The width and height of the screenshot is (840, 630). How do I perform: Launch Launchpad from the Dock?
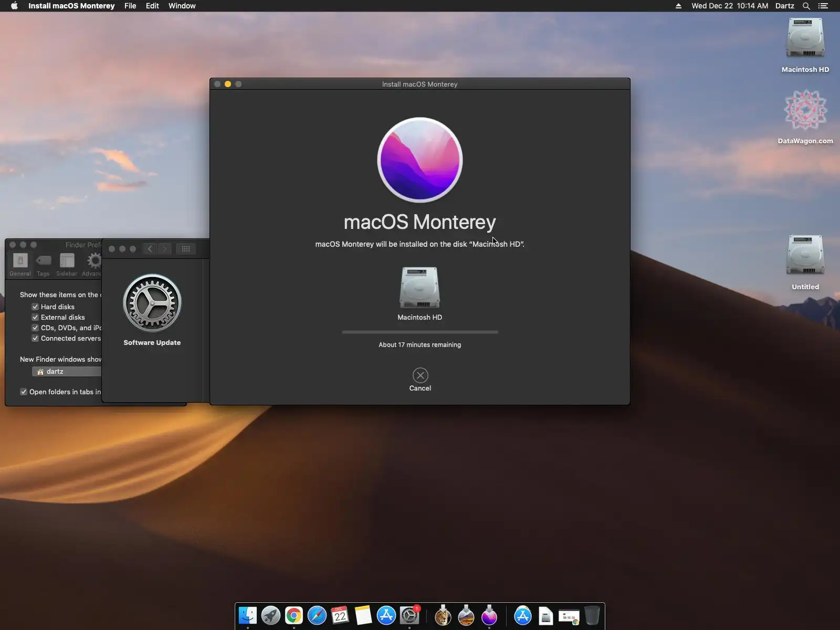(x=271, y=615)
